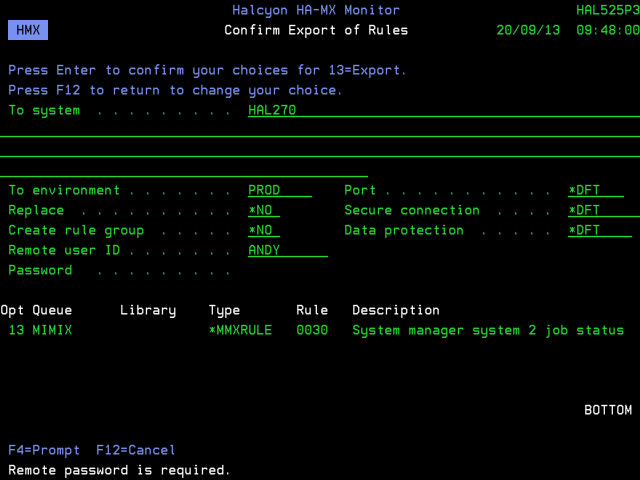Viewport: 640px width, 480px height.
Task: Click the Replace label
Action: point(36,210)
